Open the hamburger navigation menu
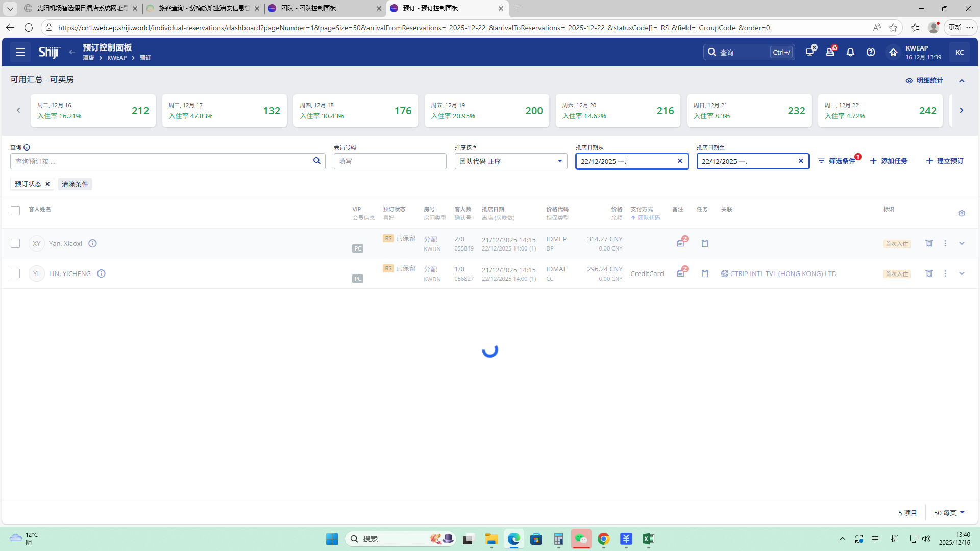Image resolution: width=980 pixels, height=551 pixels. tap(20, 52)
